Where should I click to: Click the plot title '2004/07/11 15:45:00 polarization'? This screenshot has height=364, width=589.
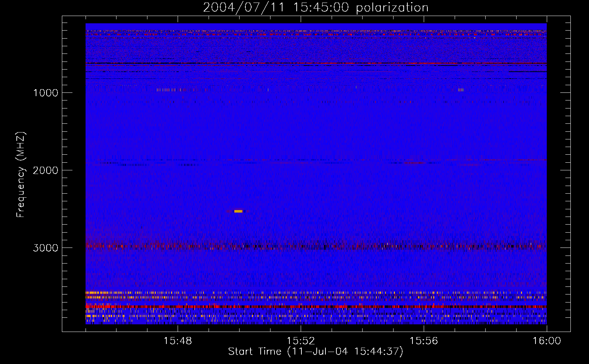[x=316, y=7]
